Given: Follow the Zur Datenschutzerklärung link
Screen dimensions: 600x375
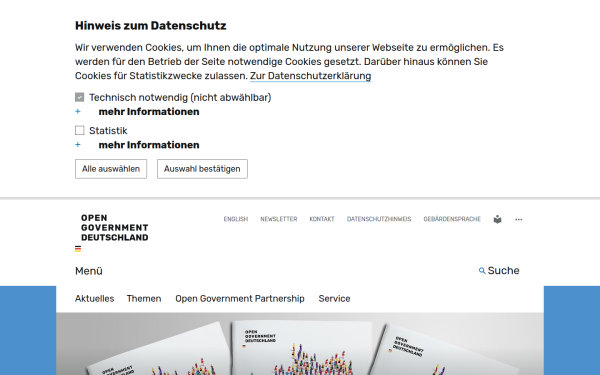Looking at the screenshot, I should (x=310, y=76).
